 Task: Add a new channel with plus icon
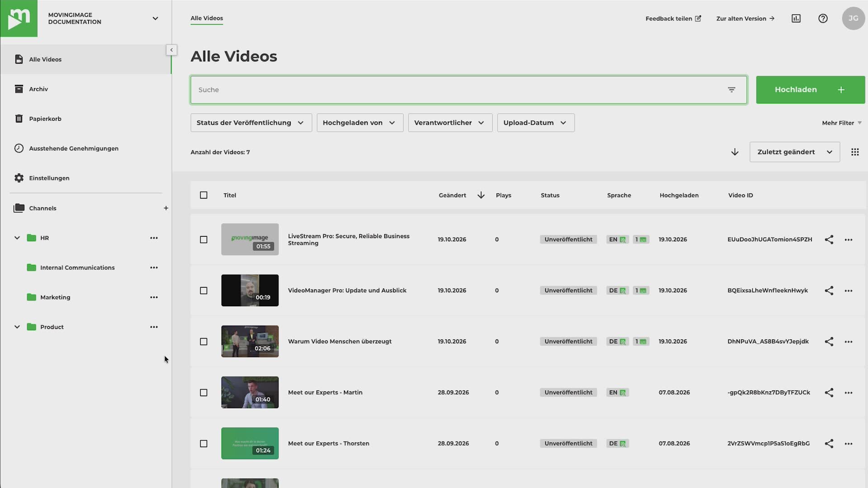click(x=166, y=208)
